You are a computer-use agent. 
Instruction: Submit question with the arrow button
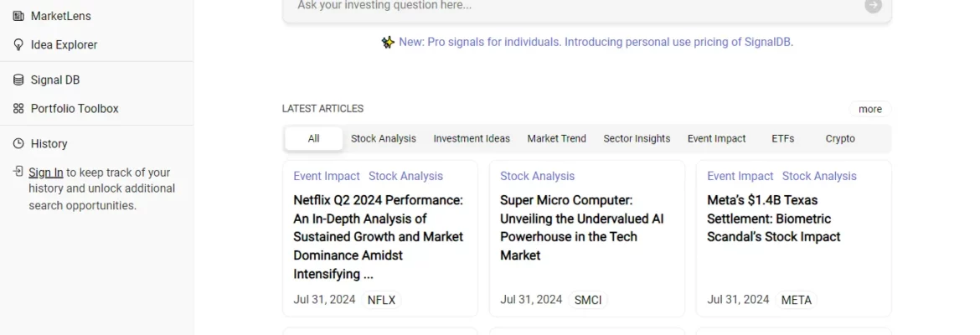(873, 6)
